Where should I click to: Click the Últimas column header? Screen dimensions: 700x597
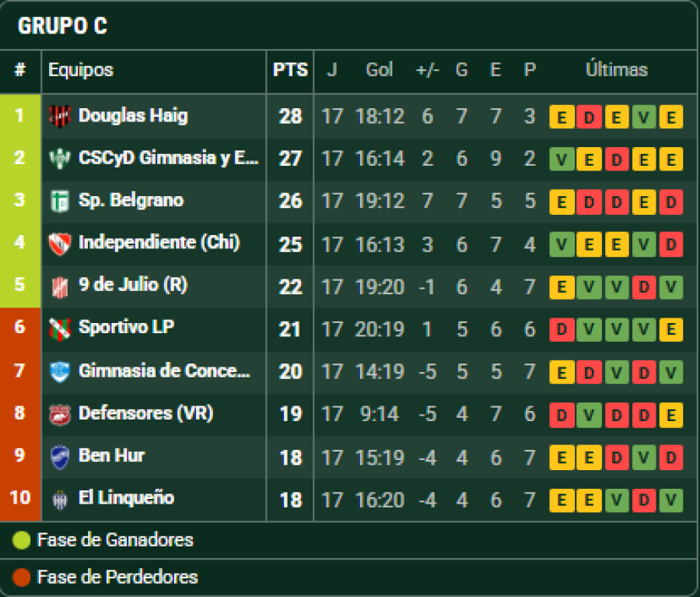(616, 70)
